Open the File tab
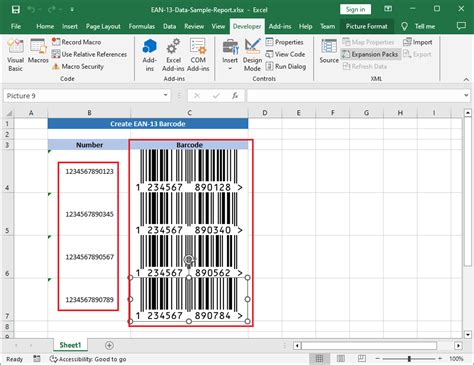Image resolution: width=474 pixels, height=365 pixels. pos(16,26)
